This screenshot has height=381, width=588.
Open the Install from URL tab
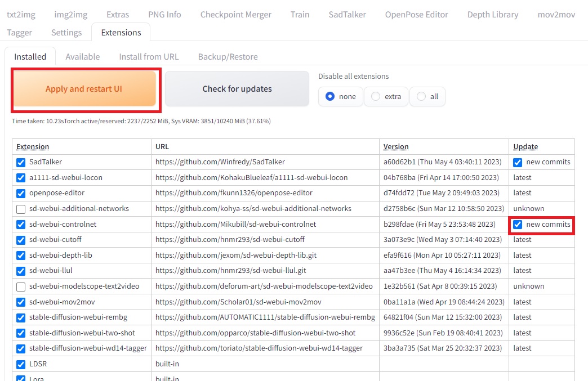[149, 56]
